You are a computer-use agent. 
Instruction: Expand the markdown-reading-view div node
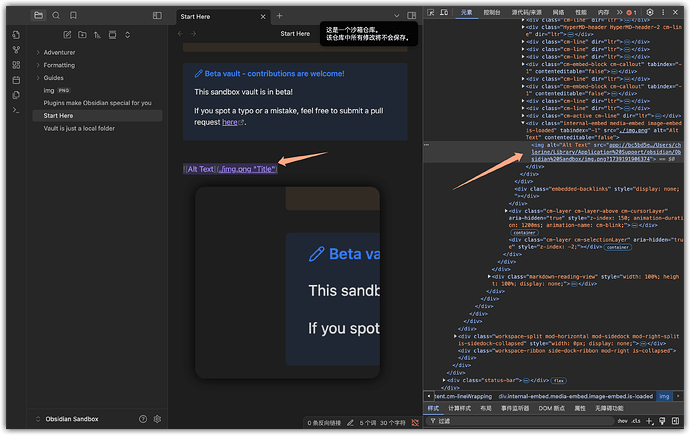coord(489,277)
